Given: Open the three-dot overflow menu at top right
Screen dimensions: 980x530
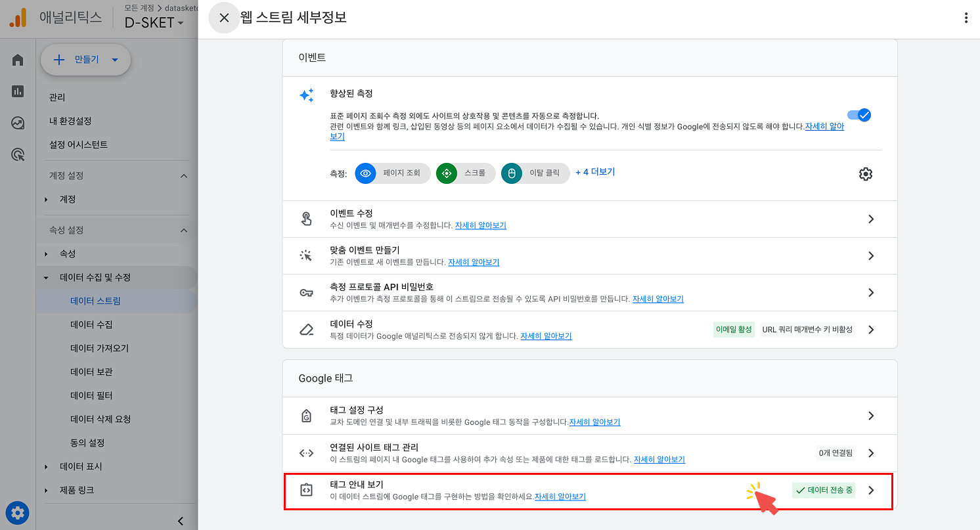Looking at the screenshot, I should point(966,17).
